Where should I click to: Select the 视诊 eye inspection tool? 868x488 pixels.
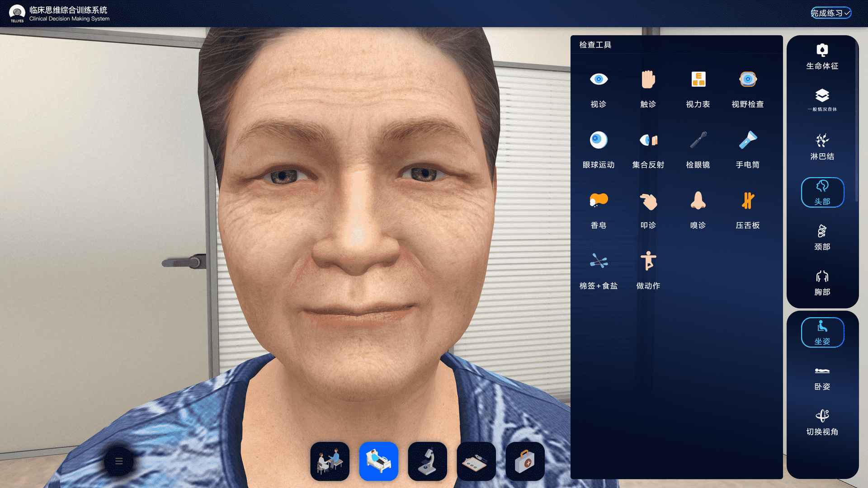[599, 89]
